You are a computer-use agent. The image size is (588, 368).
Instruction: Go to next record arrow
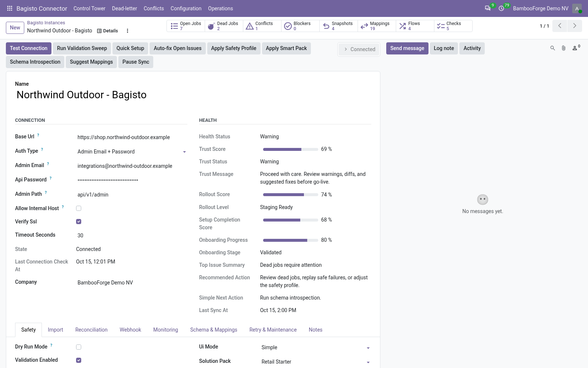[575, 26]
